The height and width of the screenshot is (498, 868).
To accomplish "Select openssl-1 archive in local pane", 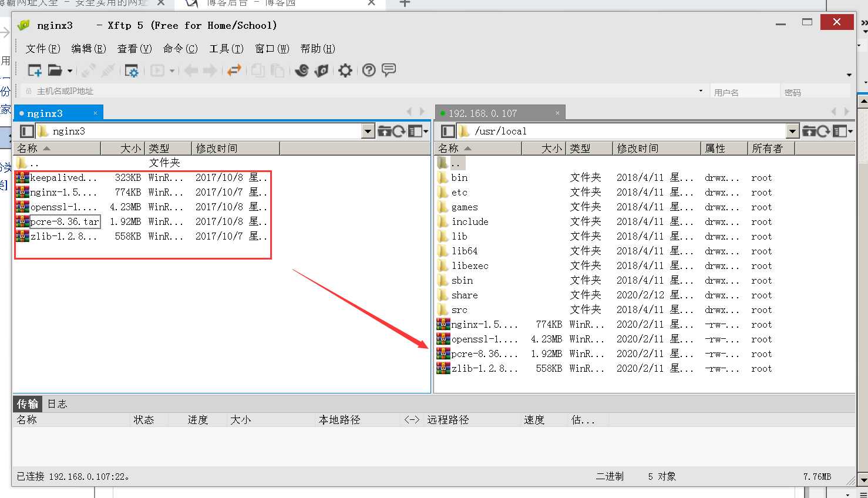I will [57, 207].
